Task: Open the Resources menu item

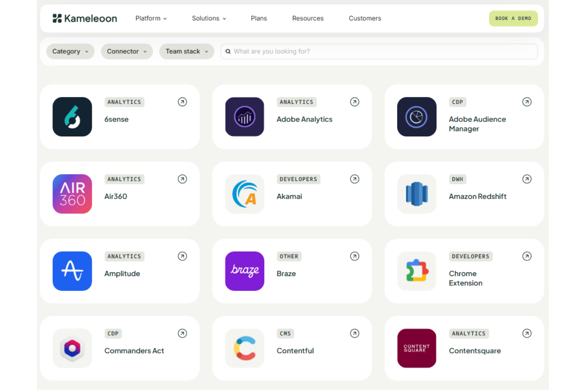Action: click(x=308, y=18)
